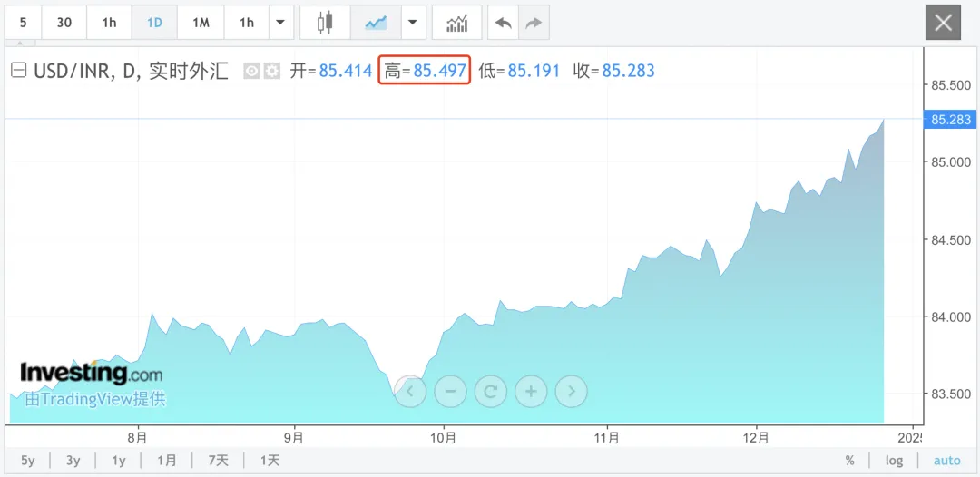Screen dimensions: 980x477
Task: Toggle auto scale mode
Action: click(x=946, y=461)
